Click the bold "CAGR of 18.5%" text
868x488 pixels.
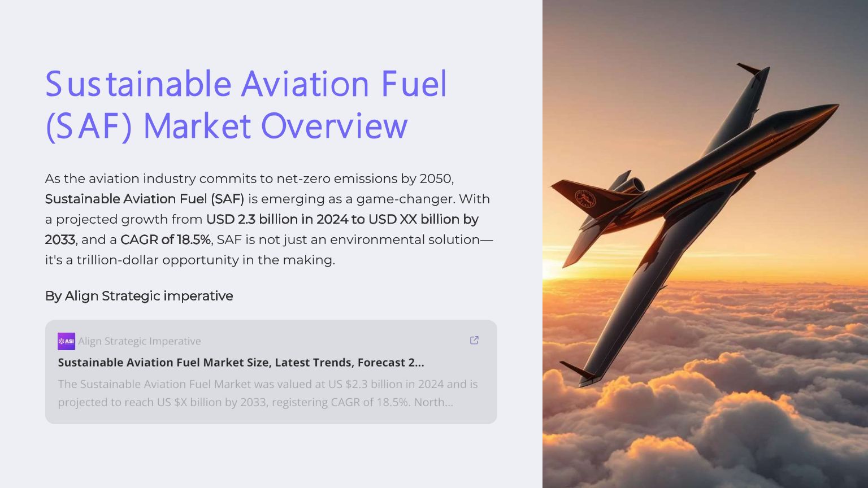165,239
